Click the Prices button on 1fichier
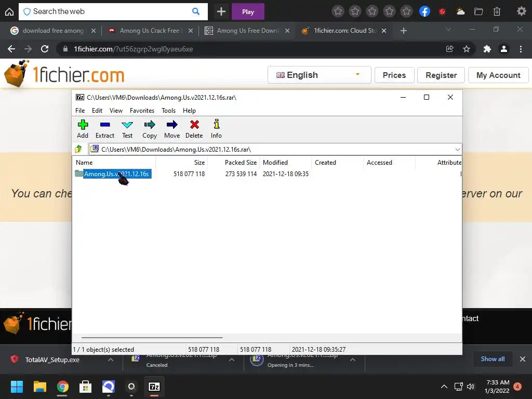Screen dimensions: 532x399 tap(394, 75)
